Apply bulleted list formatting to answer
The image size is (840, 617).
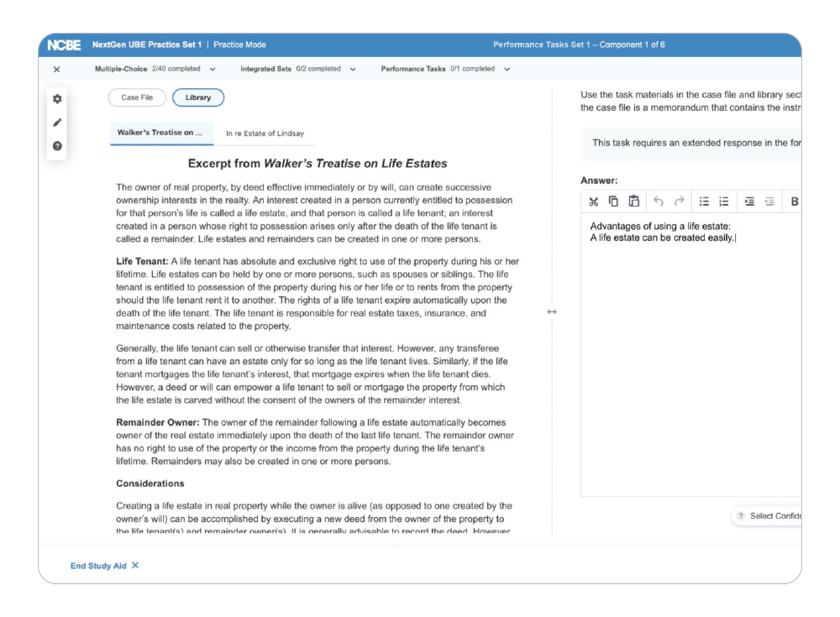point(706,201)
